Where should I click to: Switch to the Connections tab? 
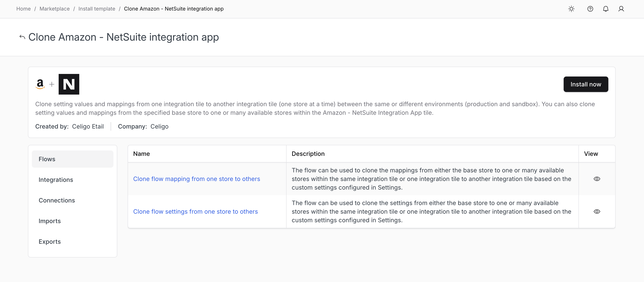73,200
